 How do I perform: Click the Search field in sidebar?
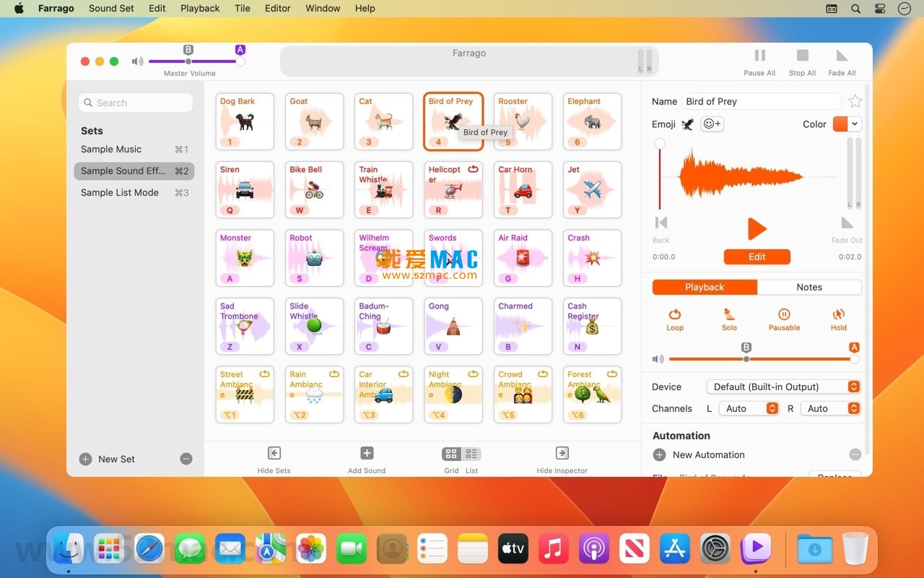tap(136, 103)
